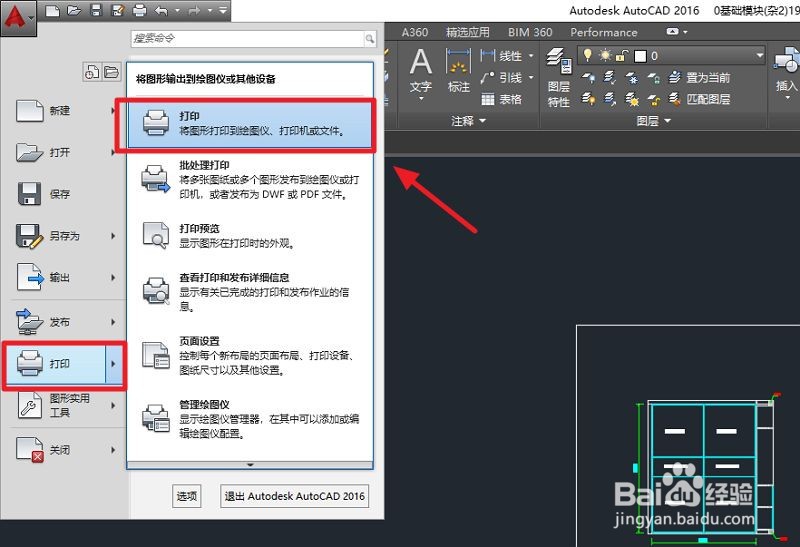Show the Recent Documents list icon
Screen dimensions: 800x547
92,72
